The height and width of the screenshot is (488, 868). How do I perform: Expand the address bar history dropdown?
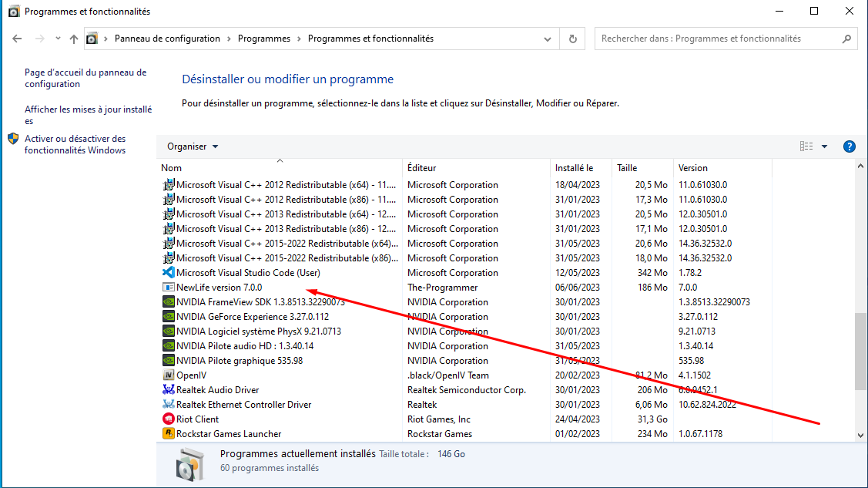548,39
